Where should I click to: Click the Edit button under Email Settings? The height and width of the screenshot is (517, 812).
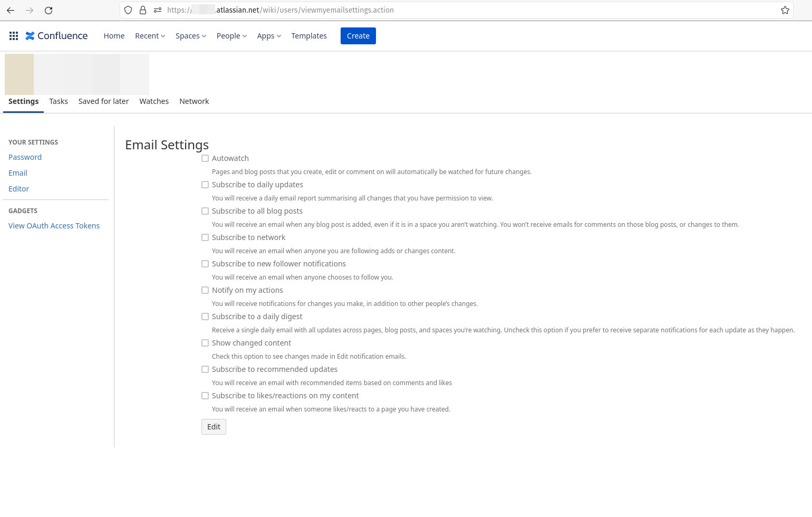(213, 426)
